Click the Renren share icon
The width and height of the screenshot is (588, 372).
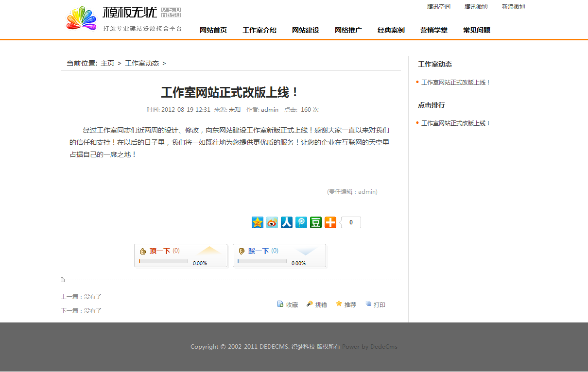coord(287,222)
